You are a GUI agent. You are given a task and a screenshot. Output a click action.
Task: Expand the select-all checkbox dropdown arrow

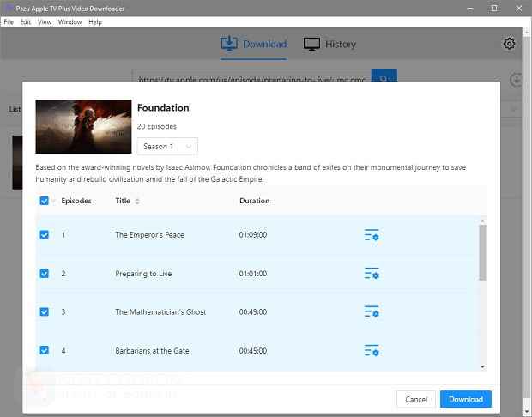pos(53,201)
